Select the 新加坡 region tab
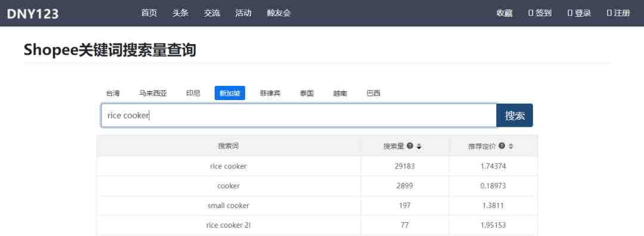 (x=230, y=93)
